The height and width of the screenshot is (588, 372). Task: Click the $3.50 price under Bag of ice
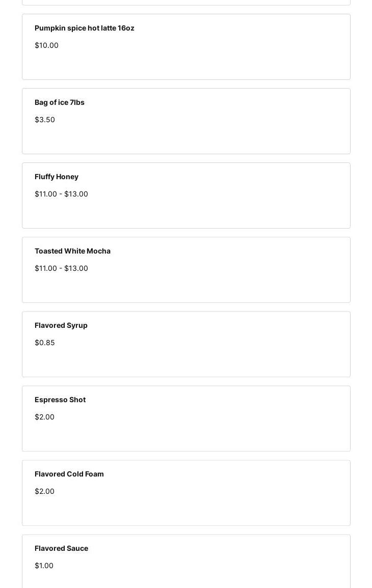tap(45, 120)
